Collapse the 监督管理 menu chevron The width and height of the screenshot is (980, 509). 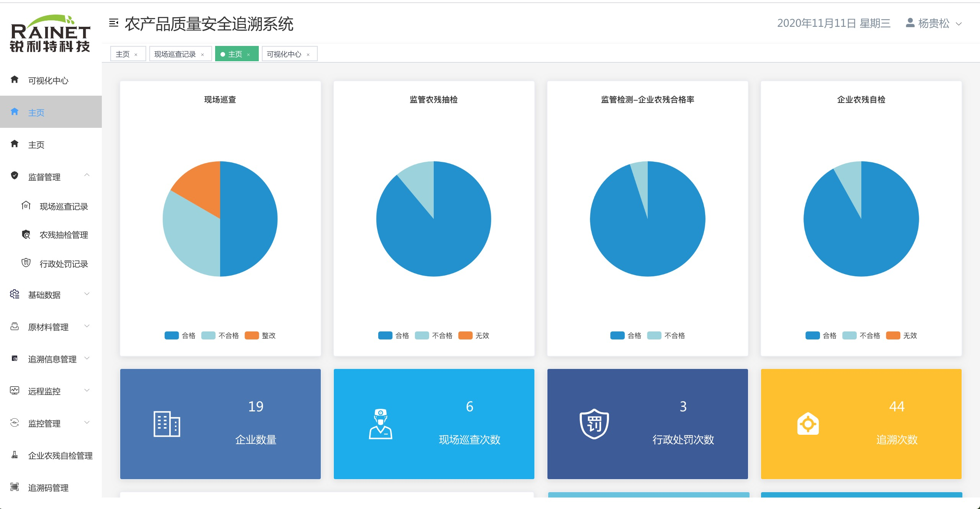coord(87,175)
